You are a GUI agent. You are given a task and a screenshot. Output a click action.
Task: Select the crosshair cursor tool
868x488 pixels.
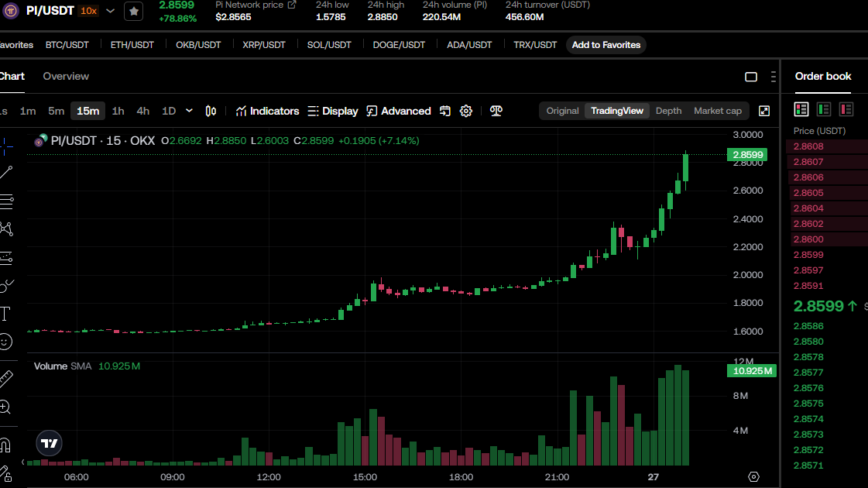point(5,146)
